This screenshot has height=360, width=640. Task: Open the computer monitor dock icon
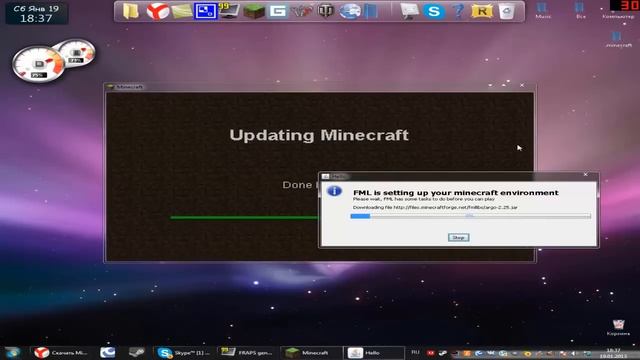coord(410,11)
